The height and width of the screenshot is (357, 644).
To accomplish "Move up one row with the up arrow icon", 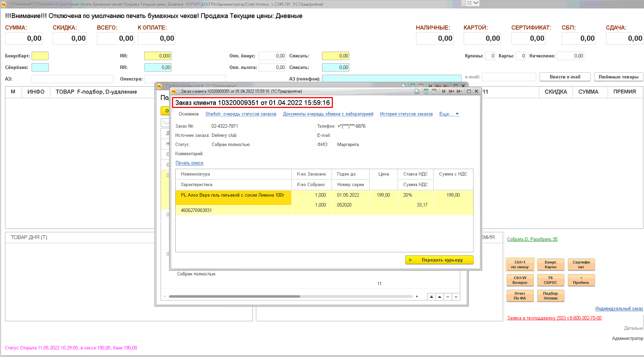I will [x=439, y=297].
